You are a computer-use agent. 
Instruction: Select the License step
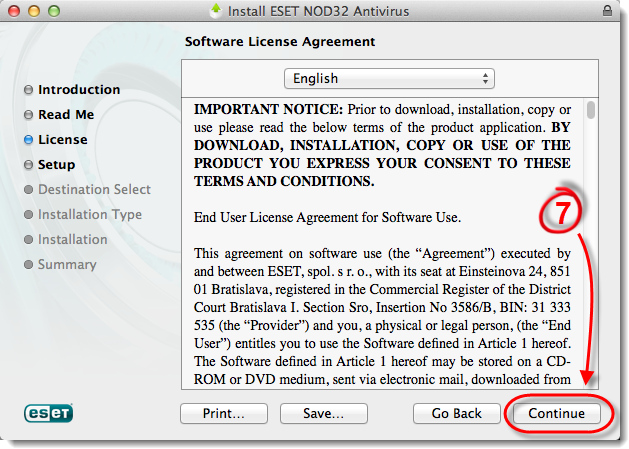pyautogui.click(x=63, y=140)
